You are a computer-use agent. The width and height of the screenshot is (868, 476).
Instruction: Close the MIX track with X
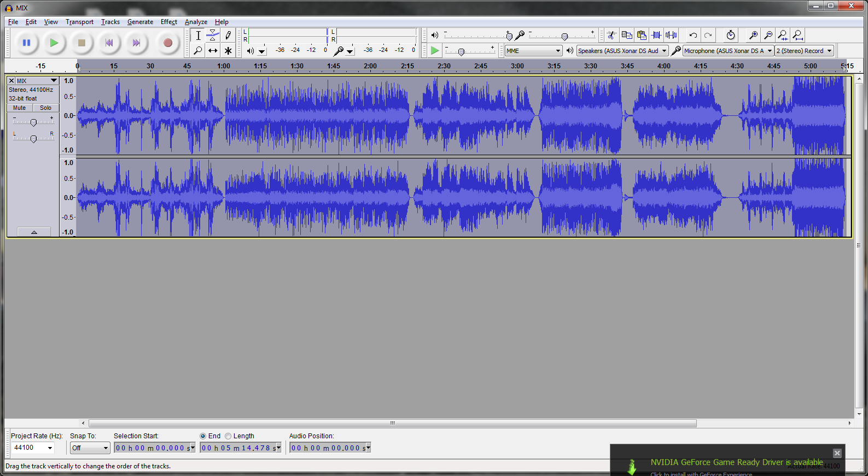coord(11,80)
